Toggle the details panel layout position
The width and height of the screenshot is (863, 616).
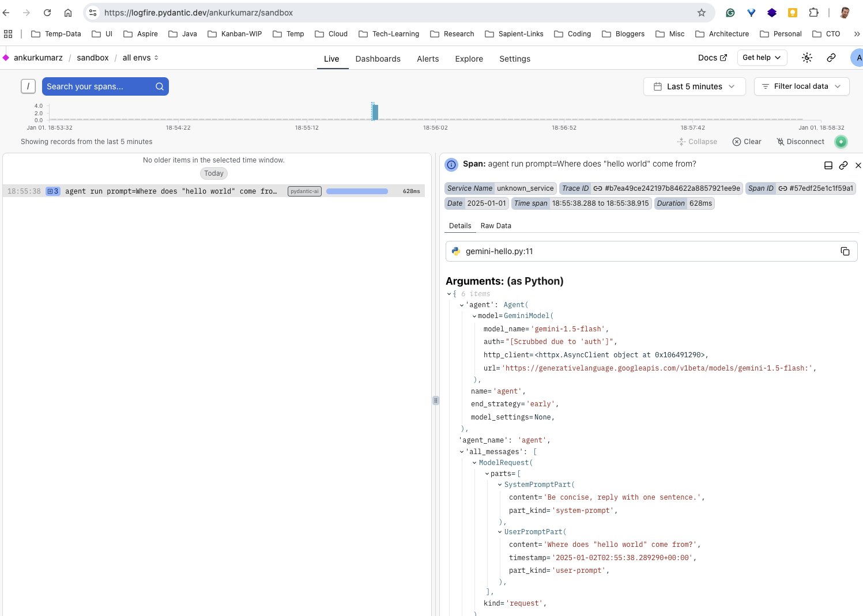[828, 165]
